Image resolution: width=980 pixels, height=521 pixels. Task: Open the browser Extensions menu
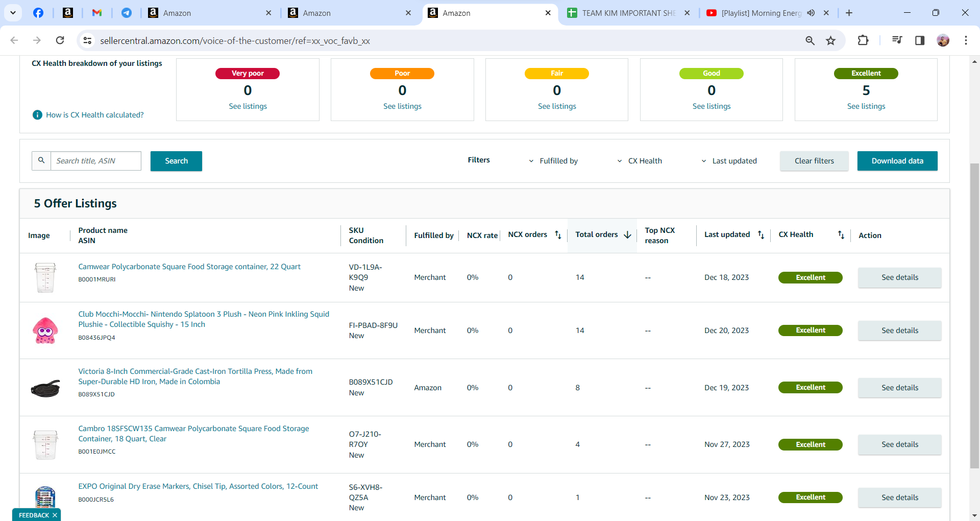(863, 40)
